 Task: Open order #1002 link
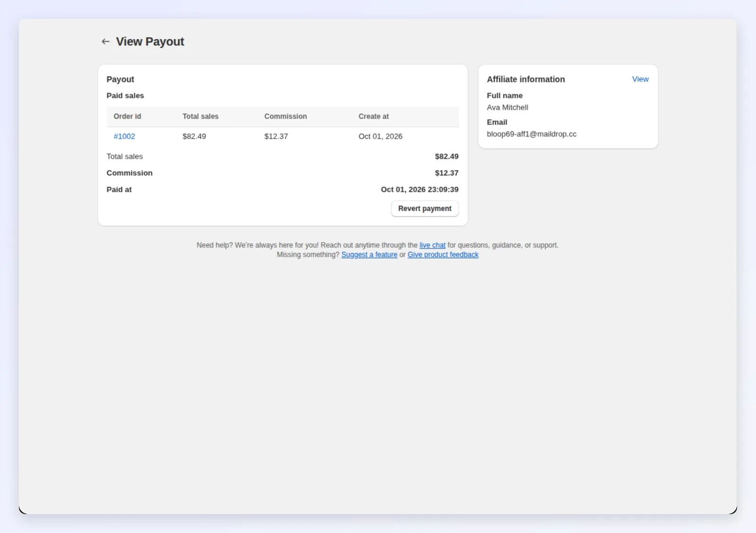tap(124, 137)
